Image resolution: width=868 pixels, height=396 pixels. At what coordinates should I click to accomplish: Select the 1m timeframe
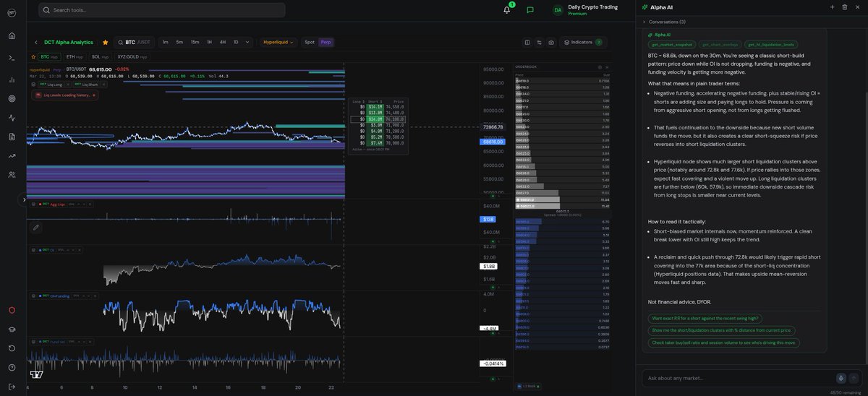165,42
